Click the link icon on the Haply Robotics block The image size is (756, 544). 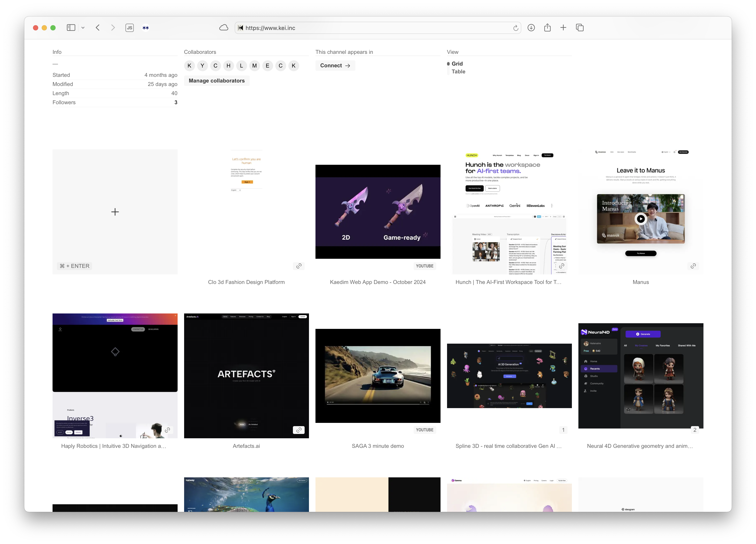click(167, 430)
